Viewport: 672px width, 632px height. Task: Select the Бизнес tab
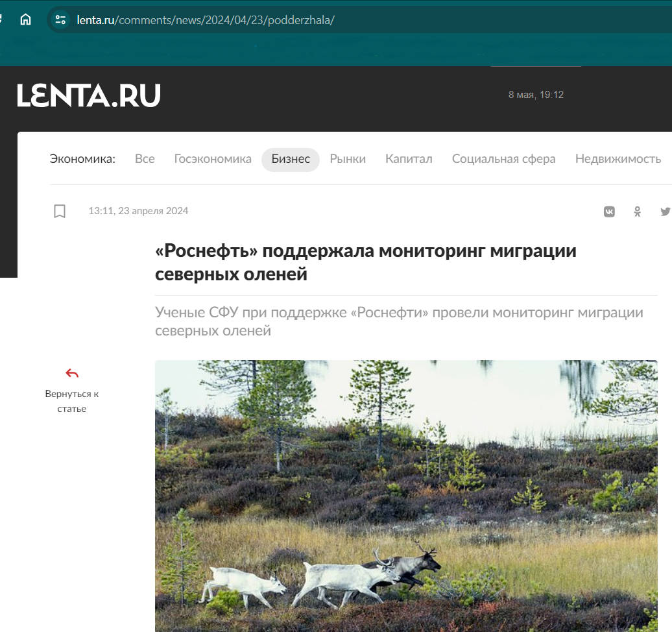coord(291,160)
